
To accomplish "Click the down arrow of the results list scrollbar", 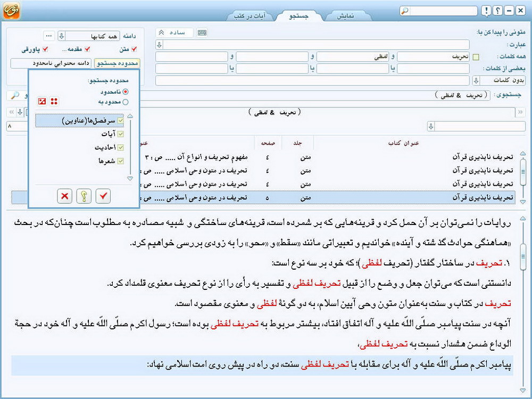I will pyautogui.click(x=523, y=202).
